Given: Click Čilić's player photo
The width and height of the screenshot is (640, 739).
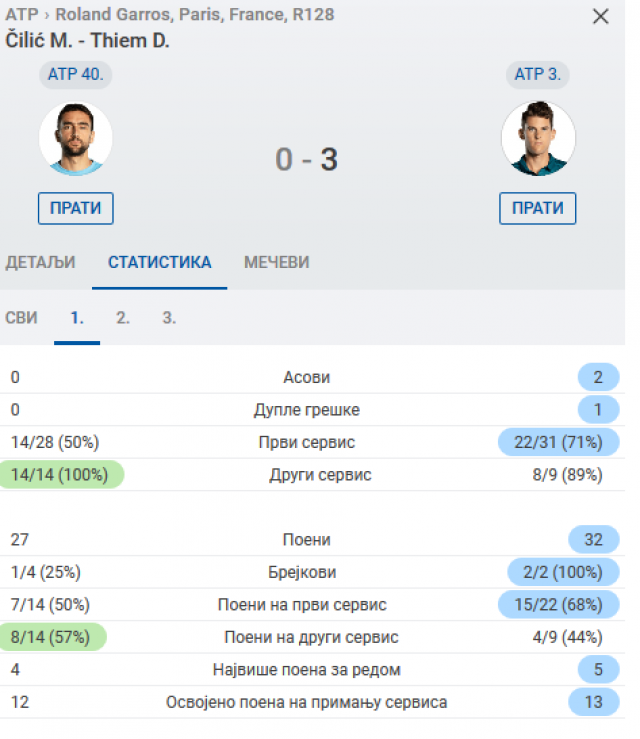Looking at the screenshot, I should pos(75,139).
